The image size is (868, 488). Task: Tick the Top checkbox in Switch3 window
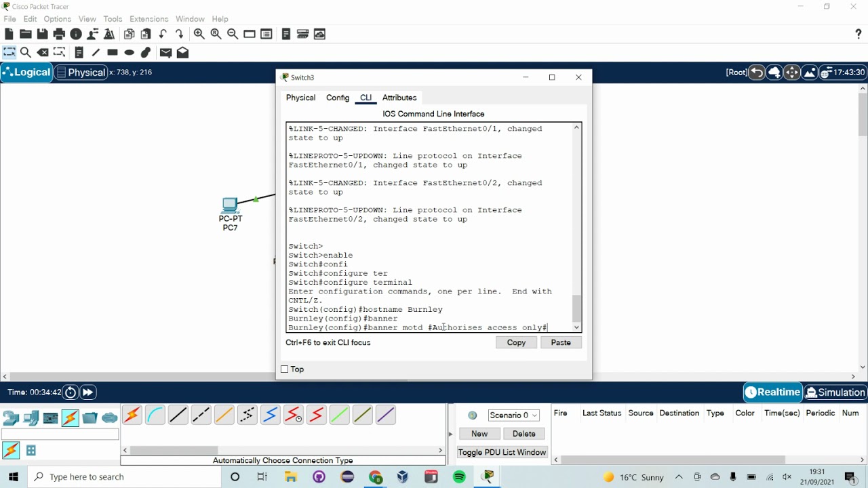click(x=285, y=369)
